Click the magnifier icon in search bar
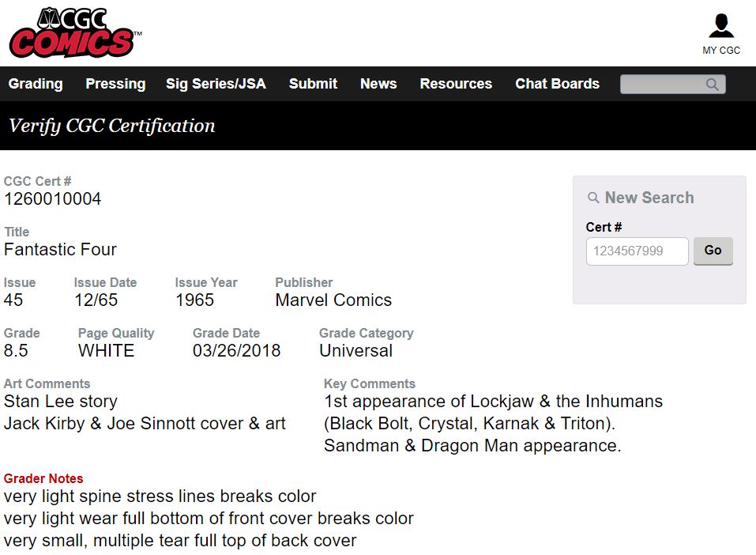The height and width of the screenshot is (555, 756). 712,84
